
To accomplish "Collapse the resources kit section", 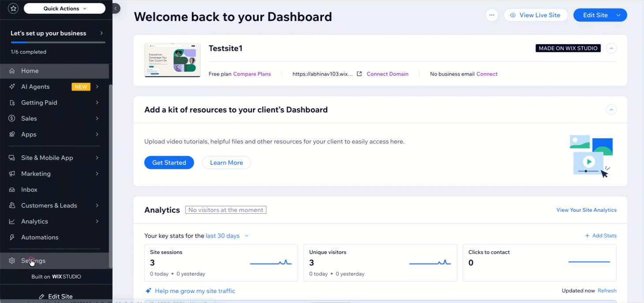I will pos(611,110).
